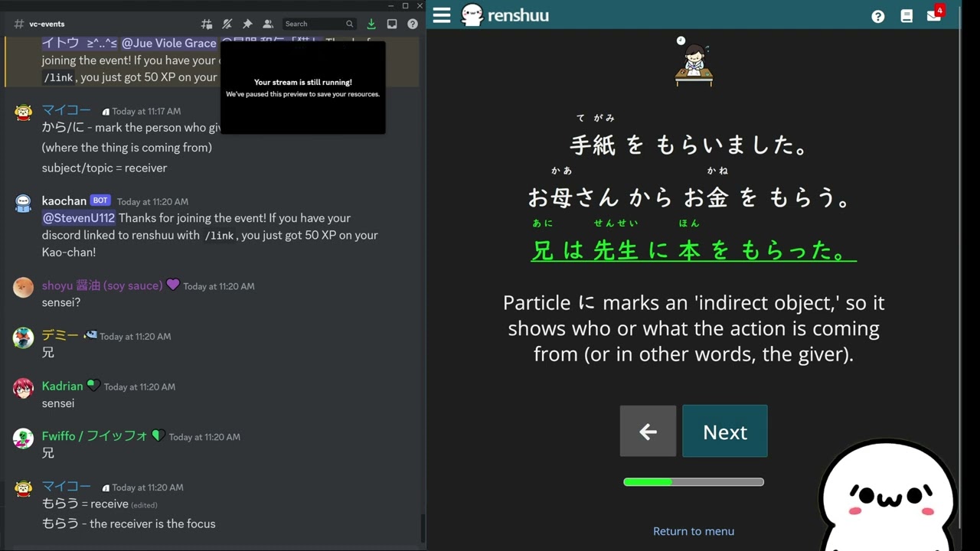
Task: Maximize the Discord window
Action: pos(405,5)
